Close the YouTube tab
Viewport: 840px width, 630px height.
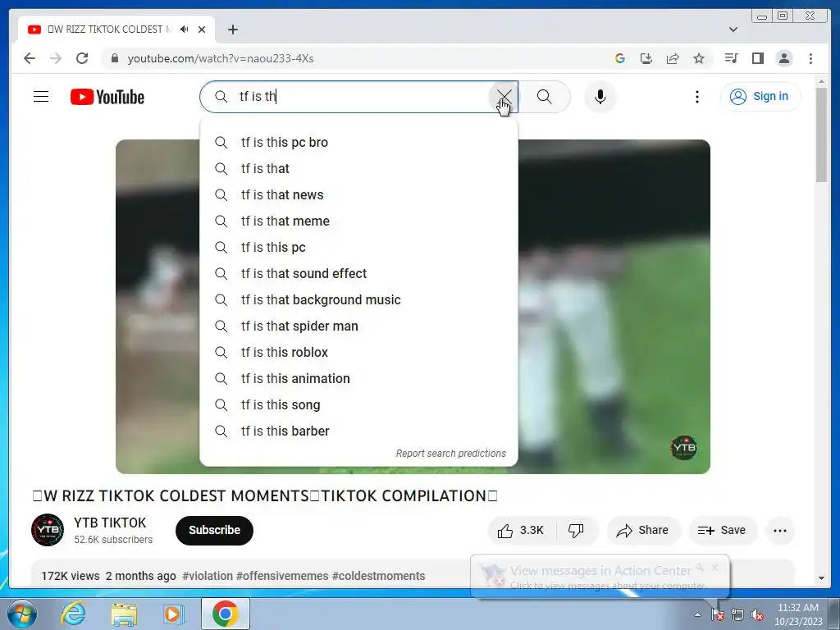(x=202, y=30)
